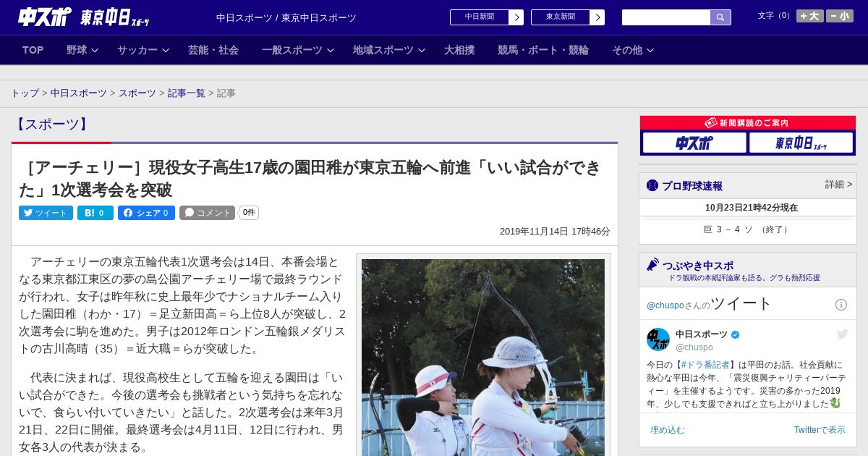Click the Hatena B! bookmark button
Viewport: 868px width, 456px height.
click(95, 213)
